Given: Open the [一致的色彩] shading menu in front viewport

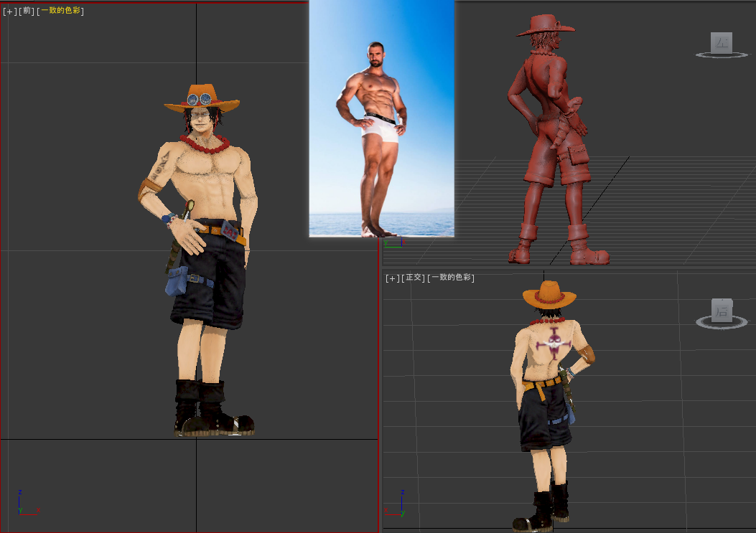Looking at the screenshot, I should 61,10.
